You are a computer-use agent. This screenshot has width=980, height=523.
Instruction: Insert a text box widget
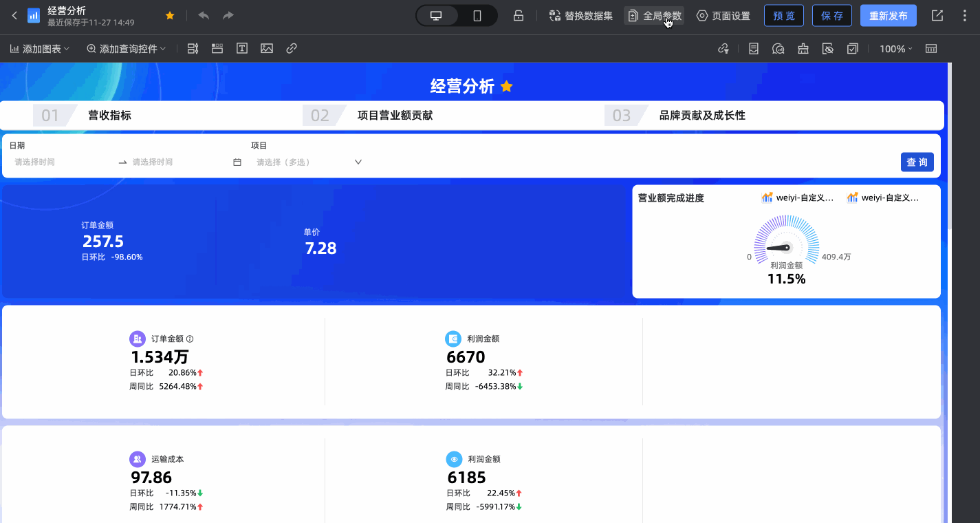[x=242, y=49]
